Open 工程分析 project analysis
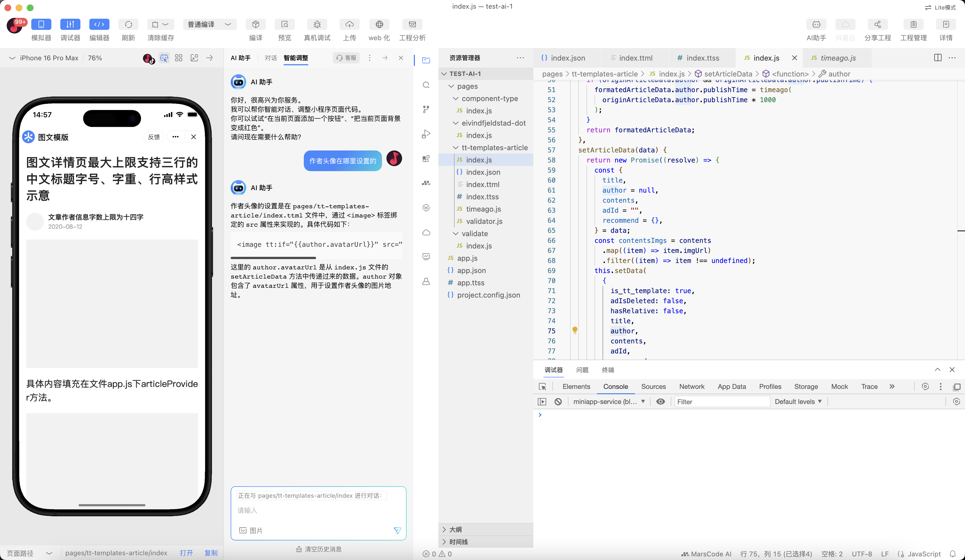The width and height of the screenshot is (965, 560). click(x=412, y=25)
